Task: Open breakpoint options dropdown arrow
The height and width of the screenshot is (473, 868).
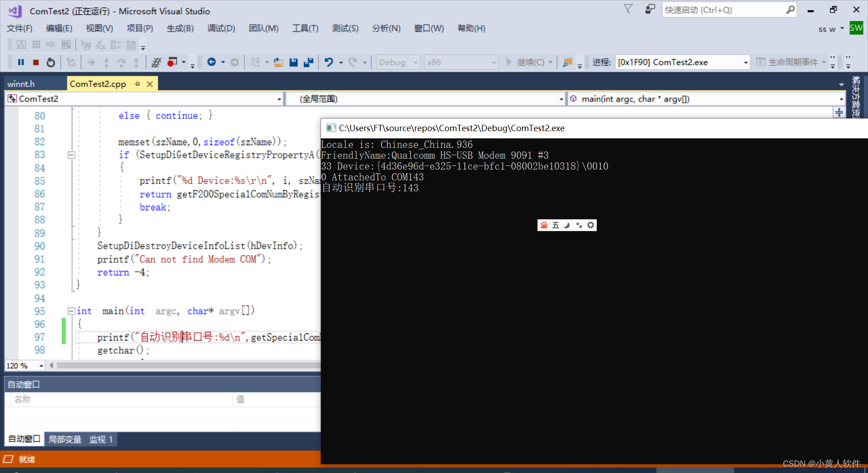Action: coord(184,62)
